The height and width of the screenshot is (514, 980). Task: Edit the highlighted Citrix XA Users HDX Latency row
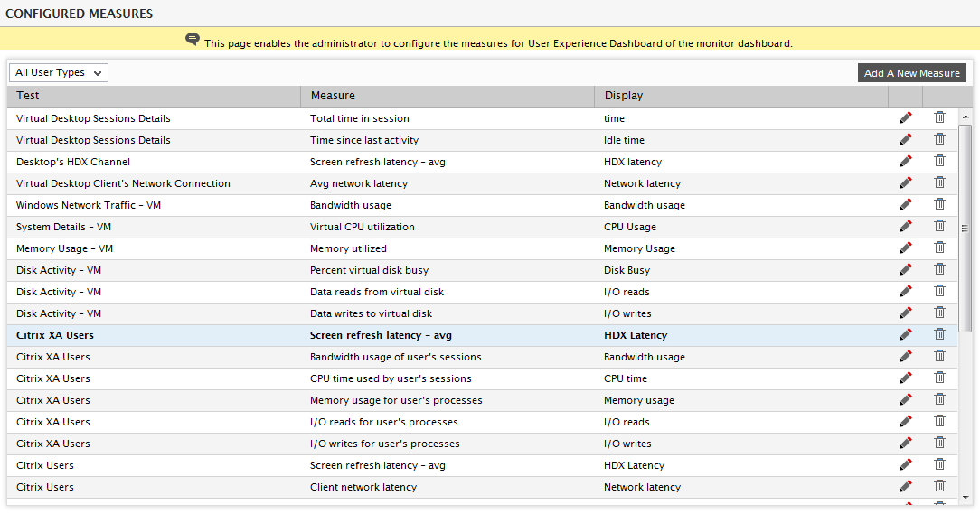[x=906, y=335]
